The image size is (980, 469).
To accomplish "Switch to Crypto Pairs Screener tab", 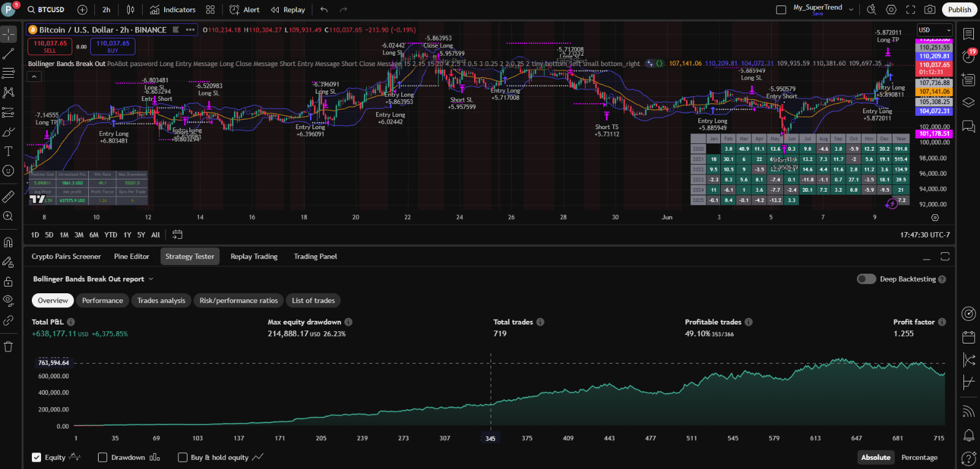I will click(66, 257).
